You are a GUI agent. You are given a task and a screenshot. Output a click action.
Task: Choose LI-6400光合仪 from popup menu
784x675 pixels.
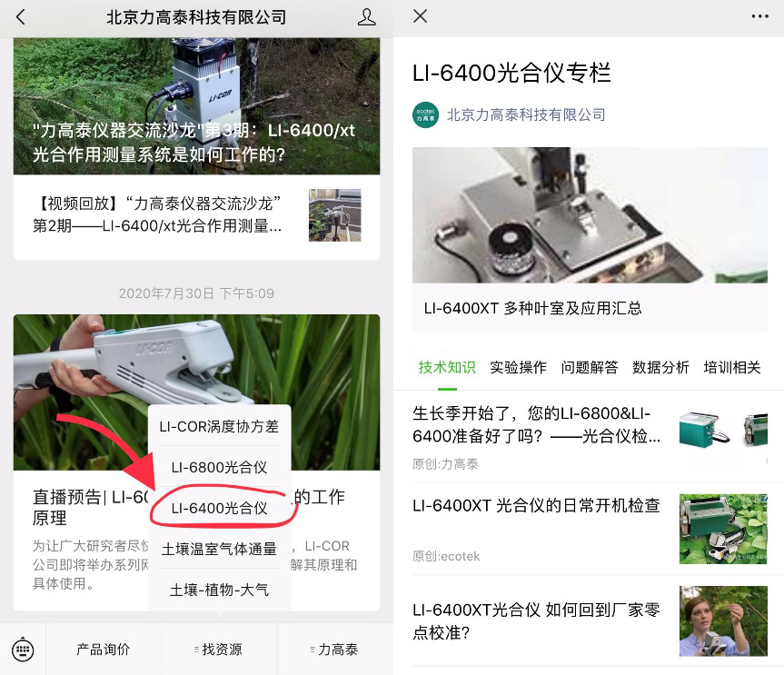pyautogui.click(x=219, y=508)
